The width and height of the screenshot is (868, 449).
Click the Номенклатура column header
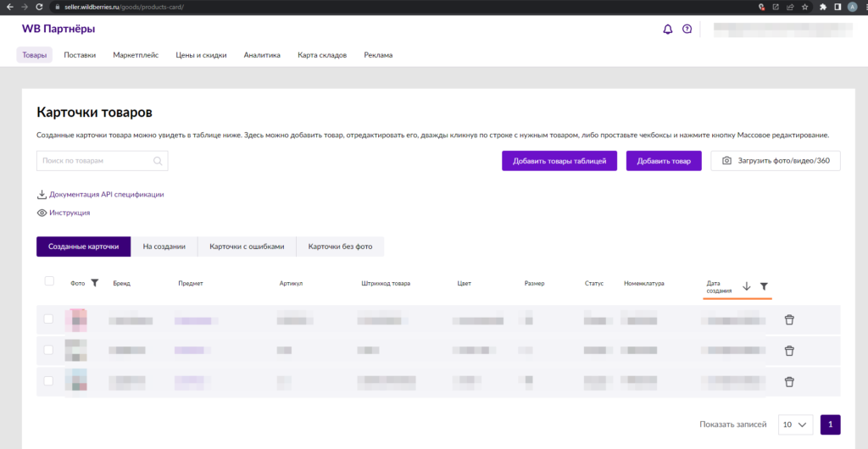pyautogui.click(x=644, y=283)
